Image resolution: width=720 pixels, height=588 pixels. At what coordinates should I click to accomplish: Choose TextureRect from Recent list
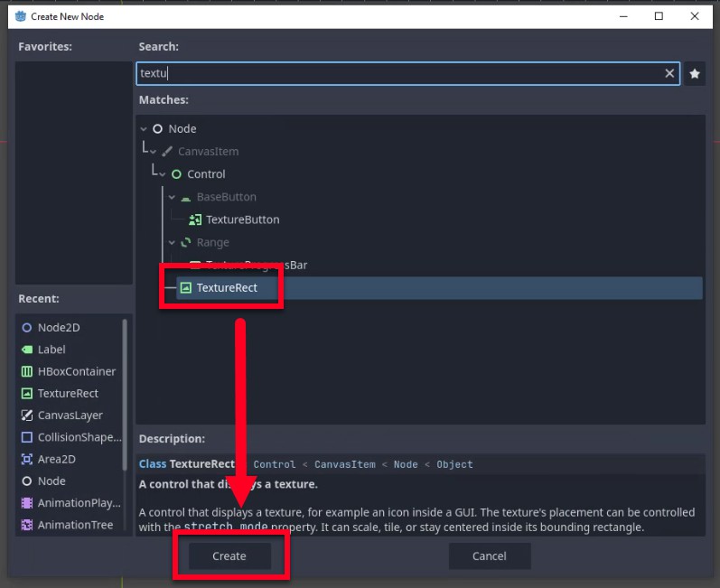point(68,394)
